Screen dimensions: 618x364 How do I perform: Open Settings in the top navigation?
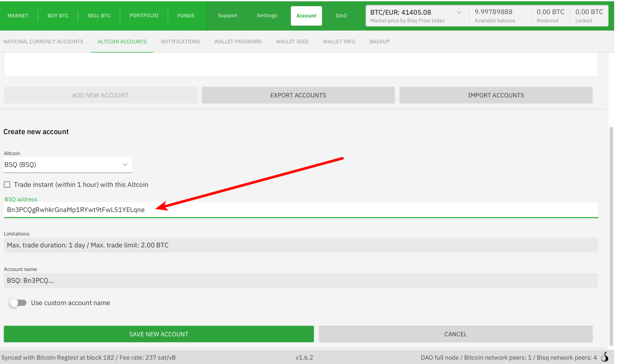click(267, 16)
